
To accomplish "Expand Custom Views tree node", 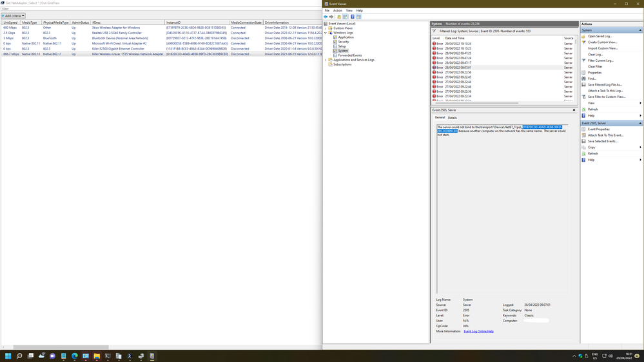I will 326,28.
